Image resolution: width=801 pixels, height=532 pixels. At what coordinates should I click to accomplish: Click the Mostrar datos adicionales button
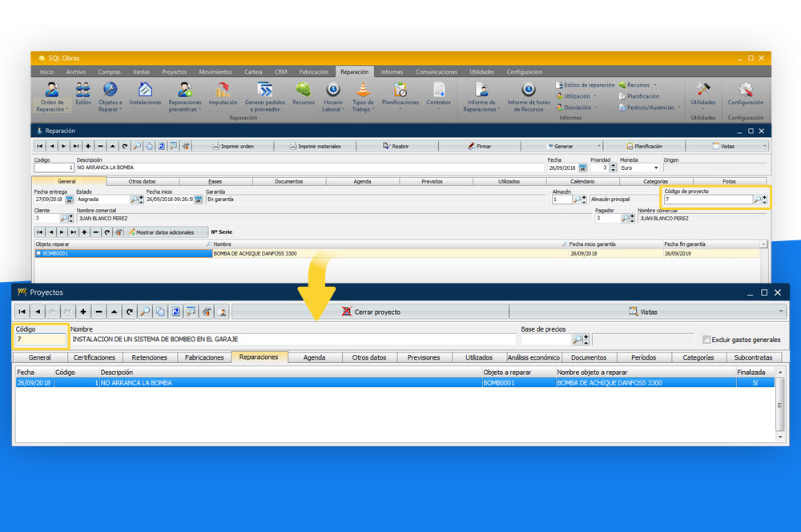pos(162,232)
